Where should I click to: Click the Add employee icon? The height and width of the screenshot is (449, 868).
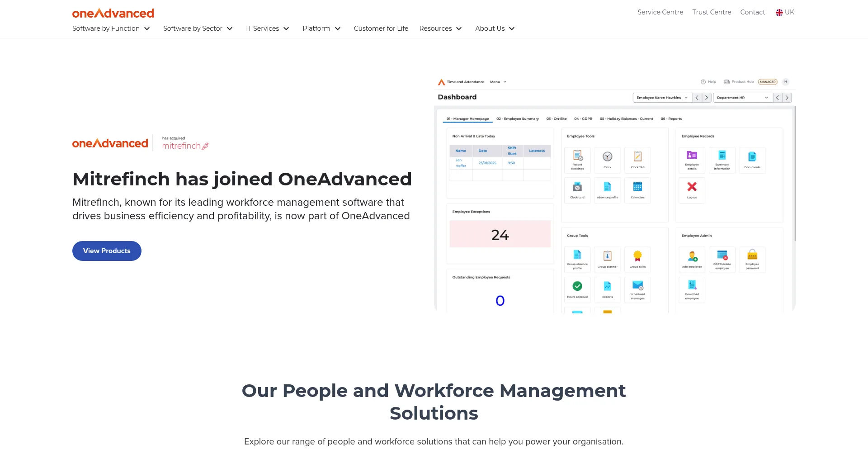(x=692, y=260)
